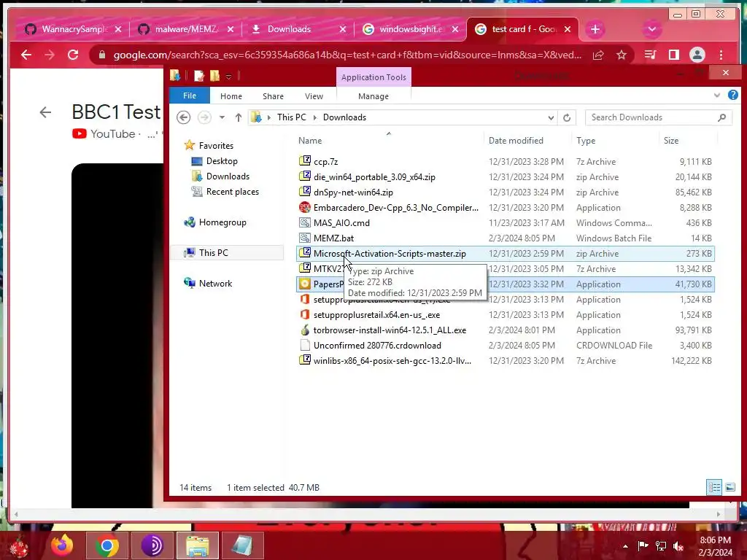Select Network in navigation pane
This screenshot has height=560, width=747.
coord(215,284)
